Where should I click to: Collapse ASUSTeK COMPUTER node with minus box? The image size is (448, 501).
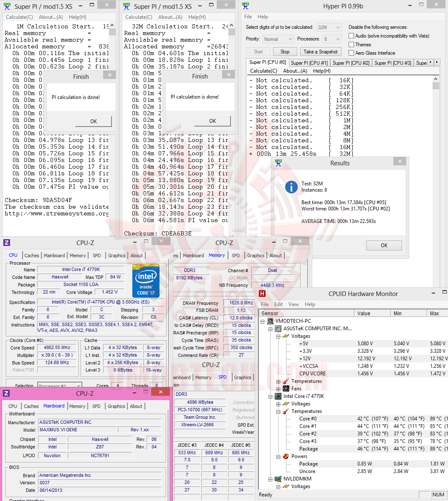point(271,329)
